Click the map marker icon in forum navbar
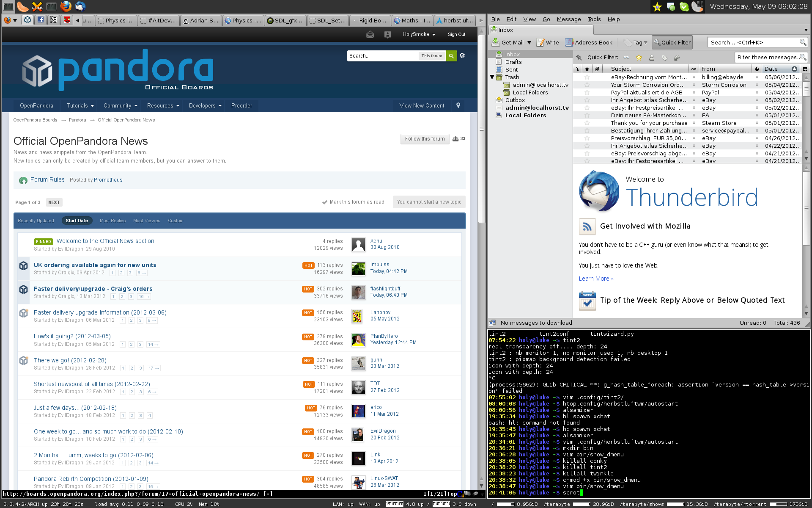Screen dimensions: 812x508 [x=458, y=105]
